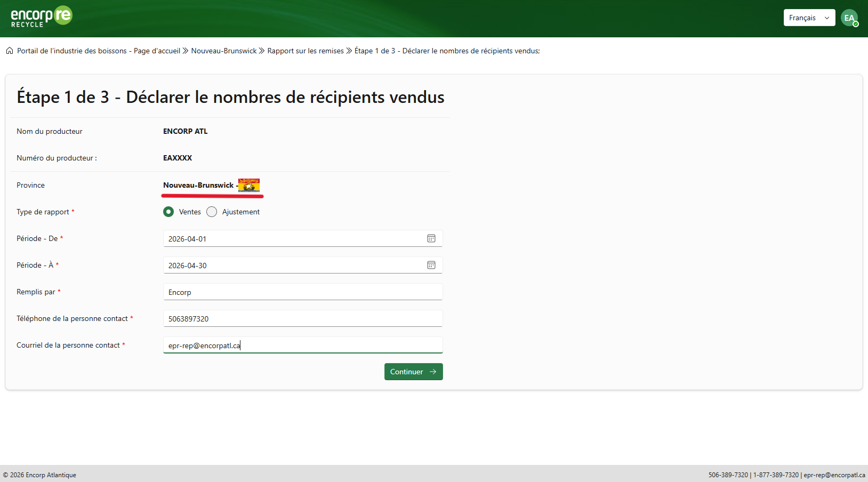
Task: Click the footer email epr-rep@encorpatl.ca
Action: pyautogui.click(x=834, y=475)
